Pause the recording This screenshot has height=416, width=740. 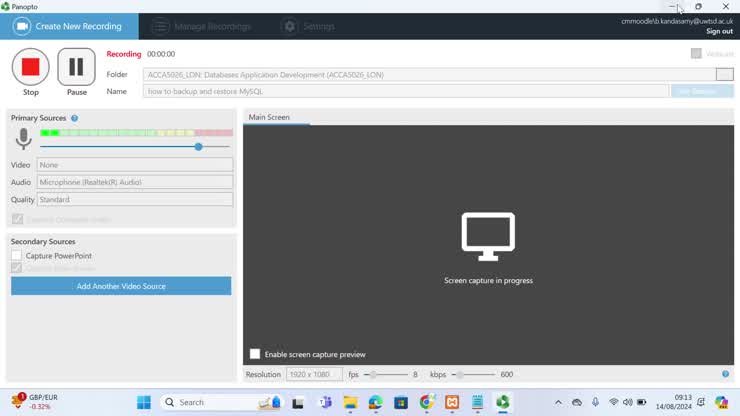click(x=76, y=67)
